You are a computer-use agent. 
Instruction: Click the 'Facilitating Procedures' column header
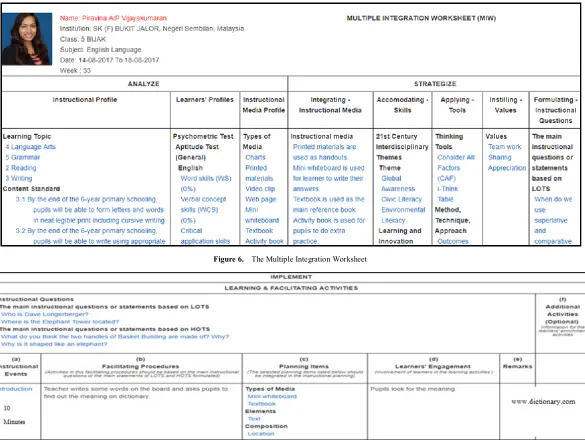point(141,366)
